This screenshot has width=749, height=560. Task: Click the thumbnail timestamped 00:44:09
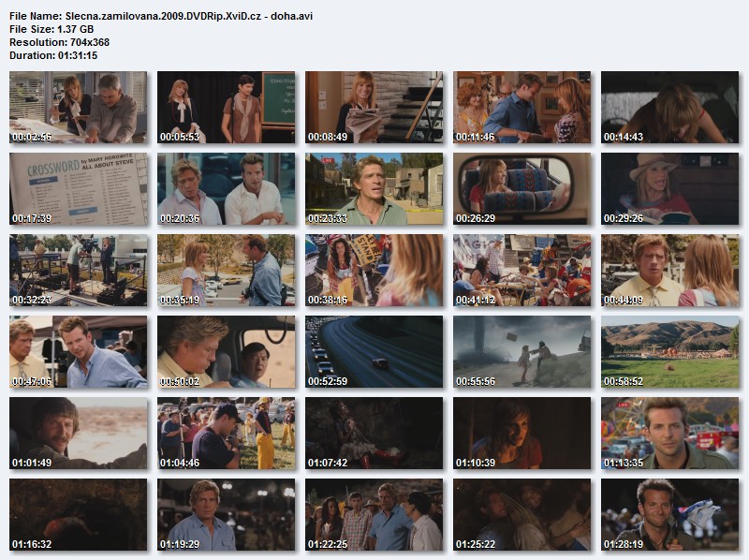(669, 270)
